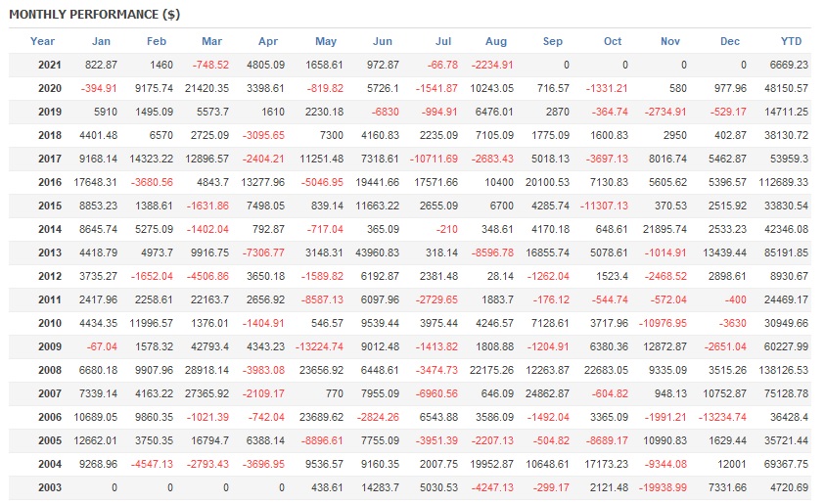Click the Nov column header

click(670, 41)
